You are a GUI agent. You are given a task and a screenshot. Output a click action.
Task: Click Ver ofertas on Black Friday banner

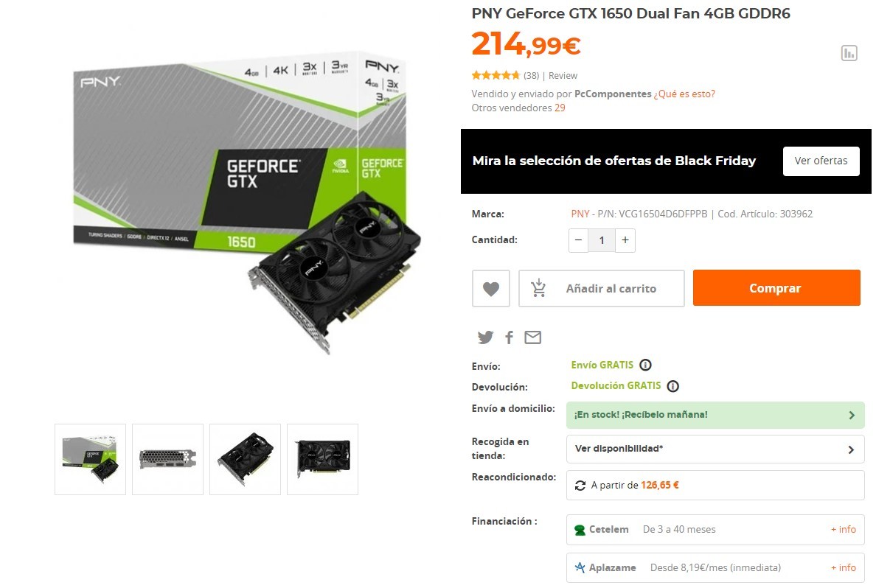[x=821, y=161]
